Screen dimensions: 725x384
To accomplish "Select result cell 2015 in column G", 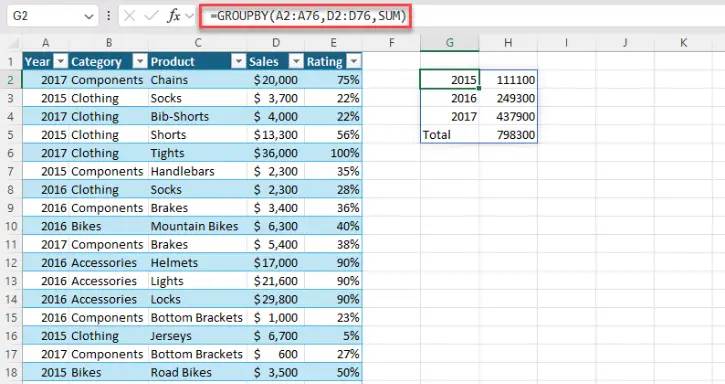I will click(x=449, y=80).
